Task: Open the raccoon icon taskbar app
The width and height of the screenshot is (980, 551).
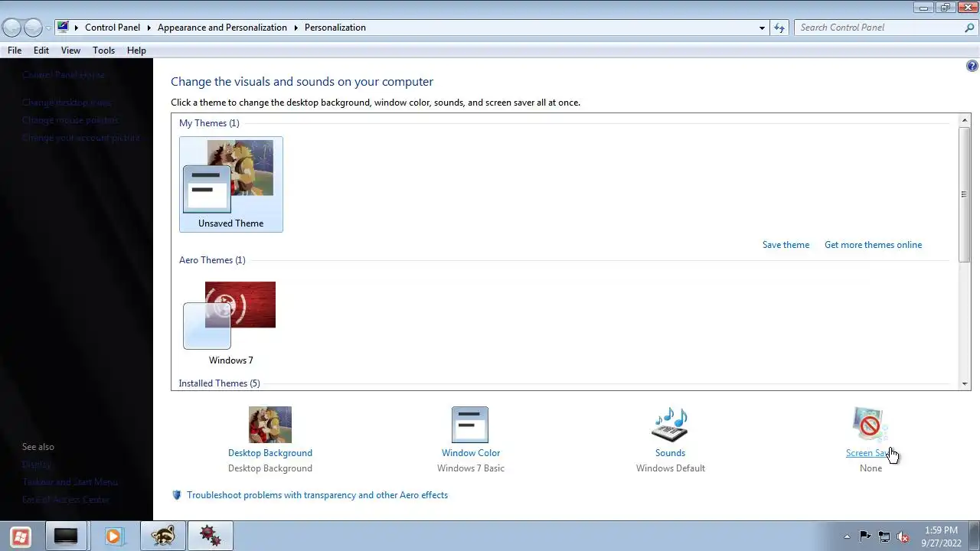Action: pos(163,536)
